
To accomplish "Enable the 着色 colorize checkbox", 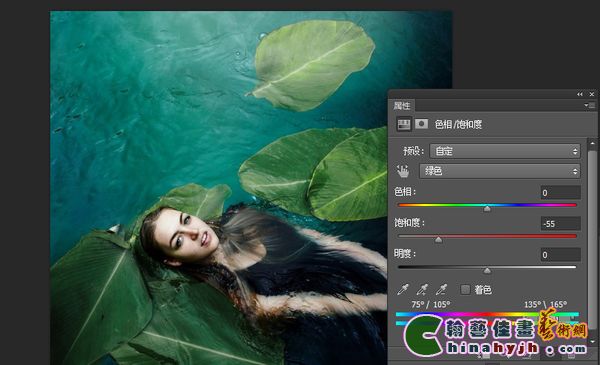I will click(x=465, y=290).
